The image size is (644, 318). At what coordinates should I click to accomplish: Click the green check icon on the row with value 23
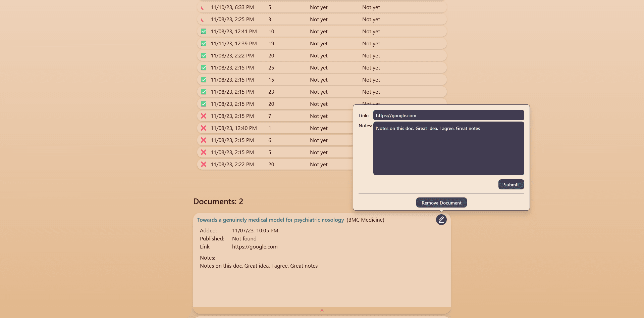tap(204, 92)
